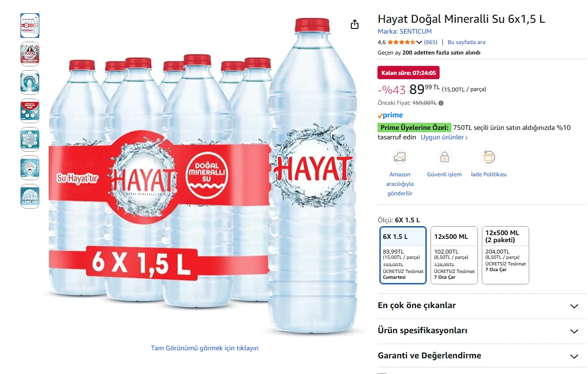Viewport: 588px width, 374px height.
Task: Select the 12x500 ML size option
Action: (x=454, y=255)
